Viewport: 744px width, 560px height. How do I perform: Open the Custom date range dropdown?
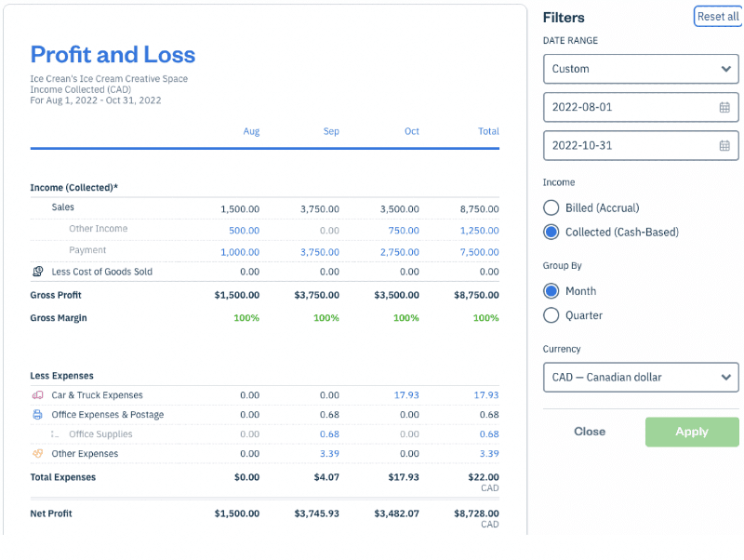641,69
